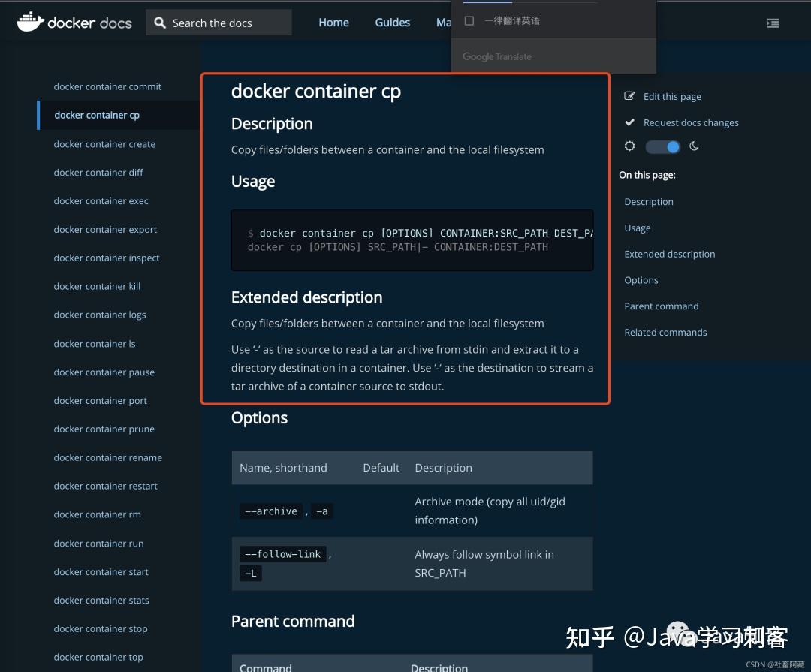Open the Guides menu item

(392, 23)
